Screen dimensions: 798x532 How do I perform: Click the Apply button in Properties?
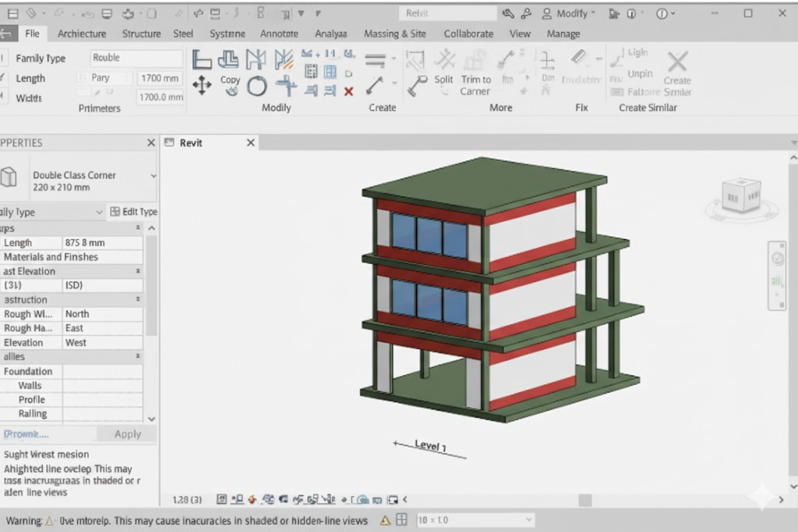[x=128, y=435]
